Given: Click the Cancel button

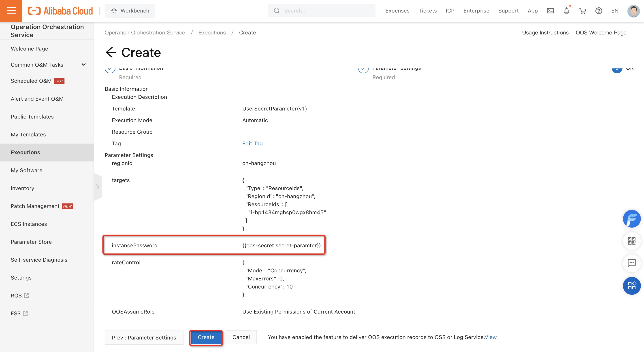Looking at the screenshot, I should 241,337.
